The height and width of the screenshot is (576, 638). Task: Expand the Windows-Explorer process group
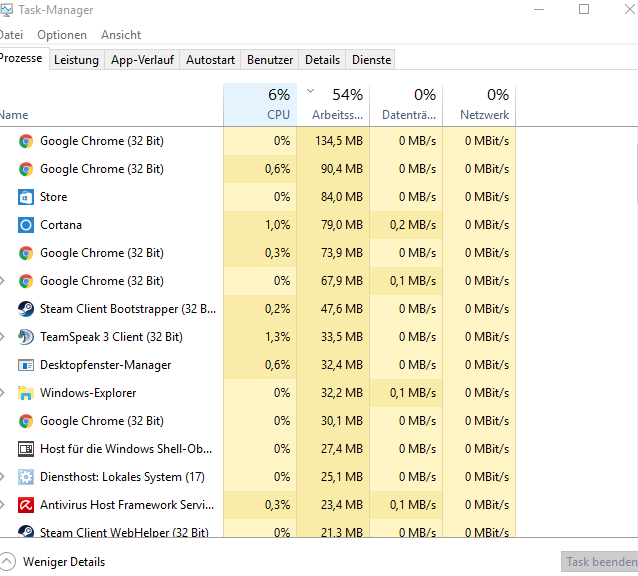[x=3, y=393]
